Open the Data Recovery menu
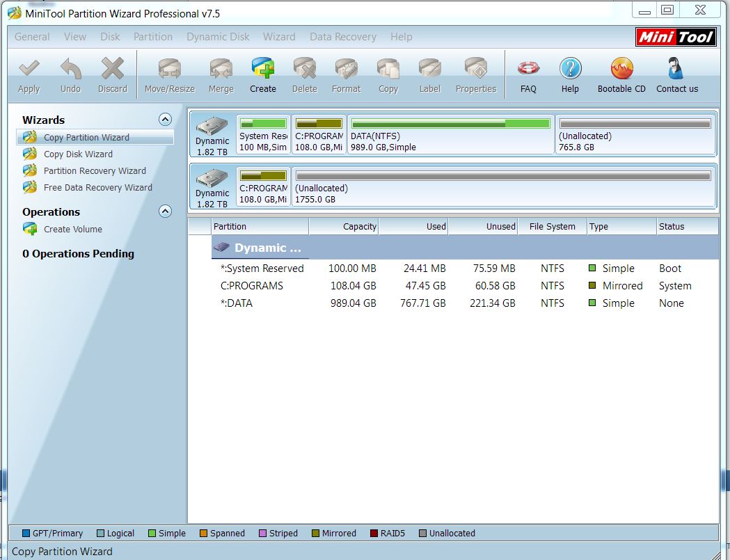 coord(343,37)
